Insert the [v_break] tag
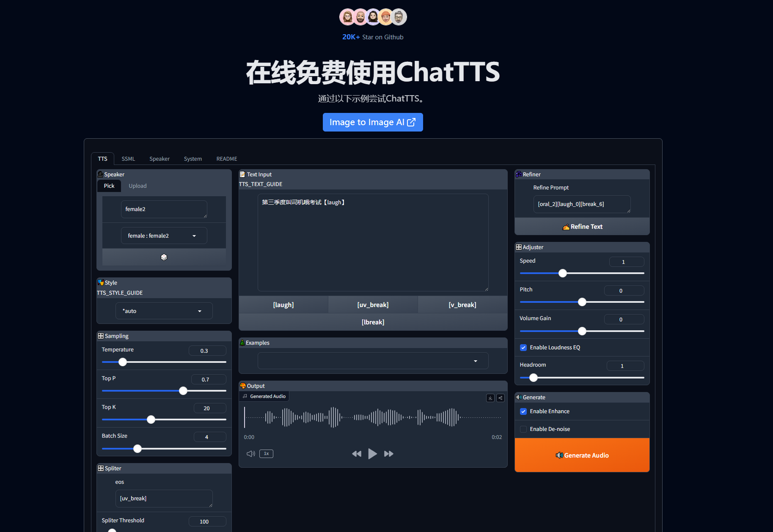This screenshot has width=773, height=532. (462, 305)
